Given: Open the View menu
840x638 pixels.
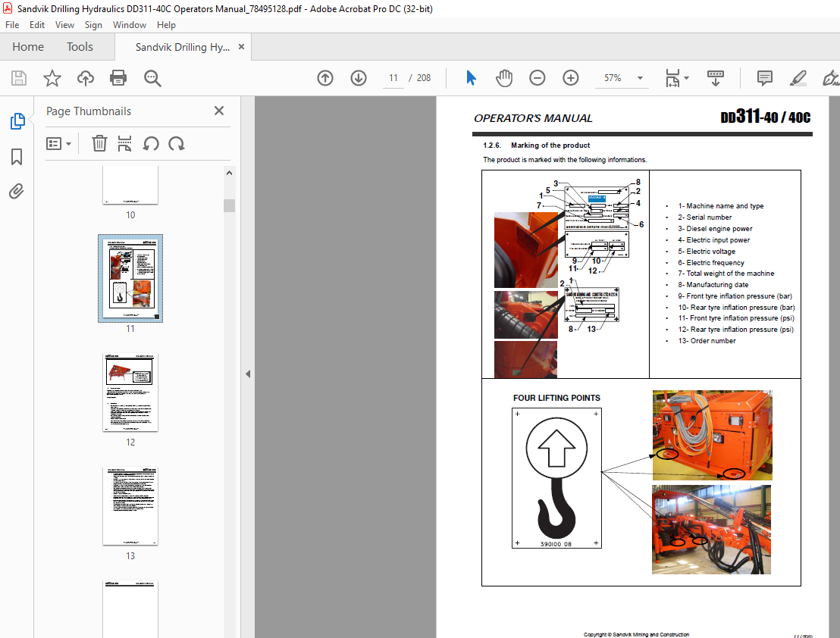Looking at the screenshot, I should point(64,24).
